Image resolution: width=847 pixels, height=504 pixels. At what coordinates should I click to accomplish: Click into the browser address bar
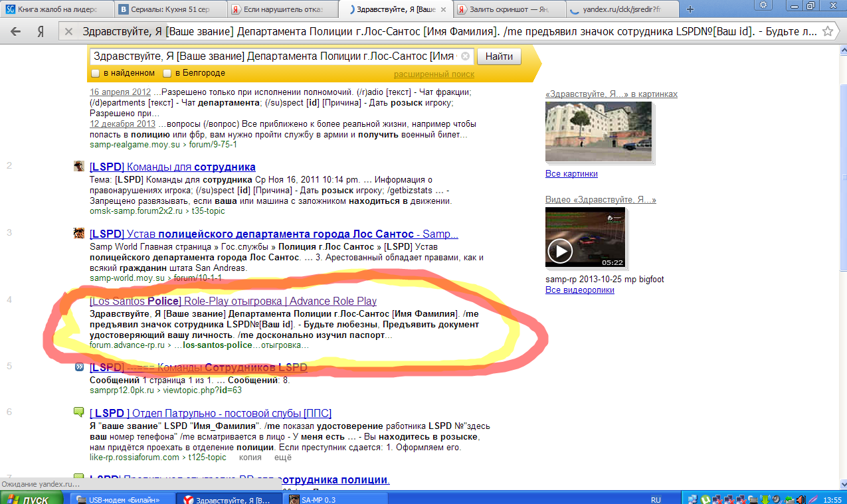(448, 31)
